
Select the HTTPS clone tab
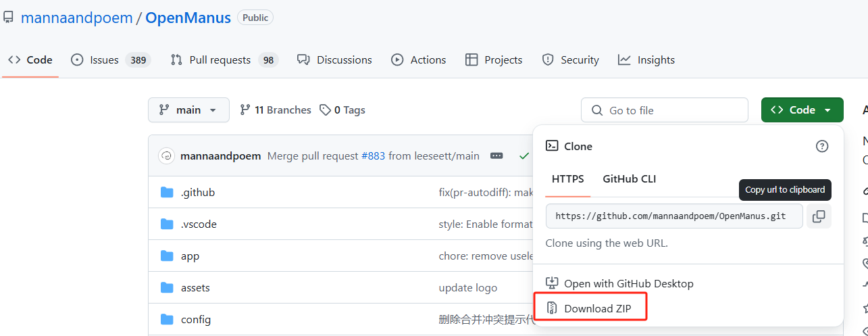pyautogui.click(x=568, y=179)
